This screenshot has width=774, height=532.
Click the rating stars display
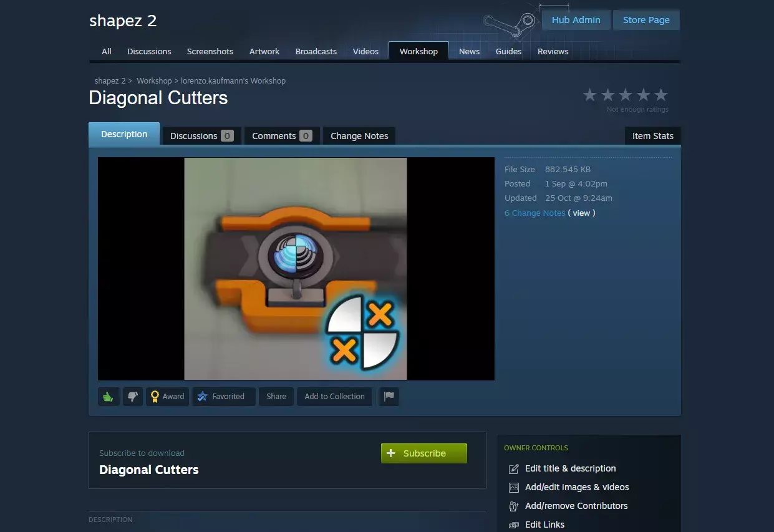[x=626, y=95]
